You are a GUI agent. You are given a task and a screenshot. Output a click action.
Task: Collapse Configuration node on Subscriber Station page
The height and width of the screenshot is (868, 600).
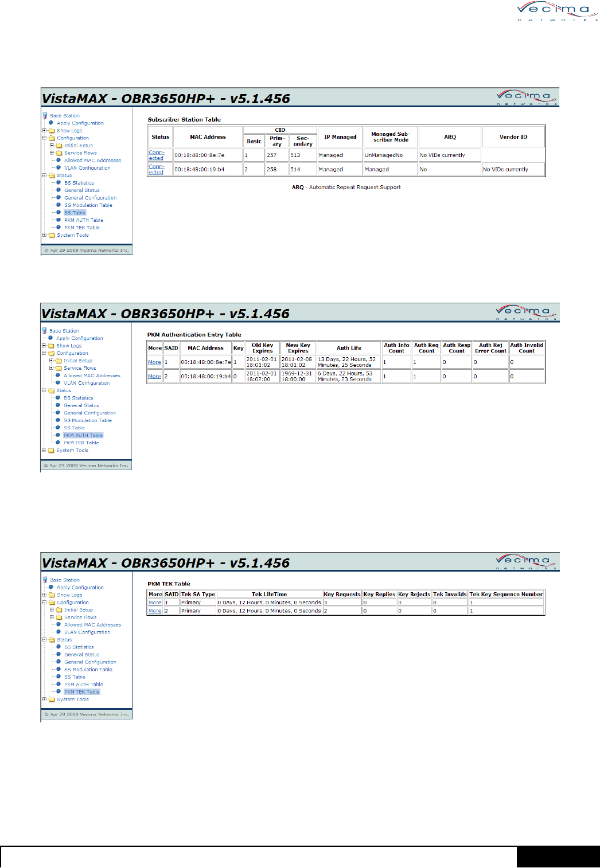(x=45, y=138)
